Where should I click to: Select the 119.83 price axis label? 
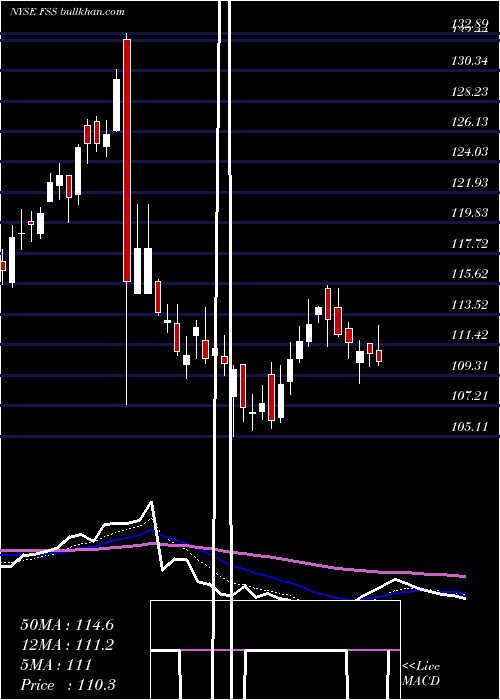point(470,213)
